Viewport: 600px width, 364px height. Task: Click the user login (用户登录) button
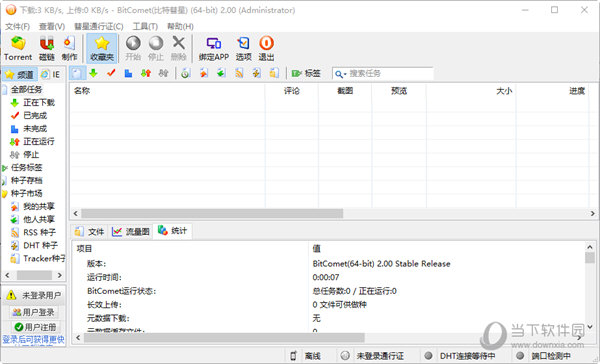pyautogui.click(x=33, y=312)
